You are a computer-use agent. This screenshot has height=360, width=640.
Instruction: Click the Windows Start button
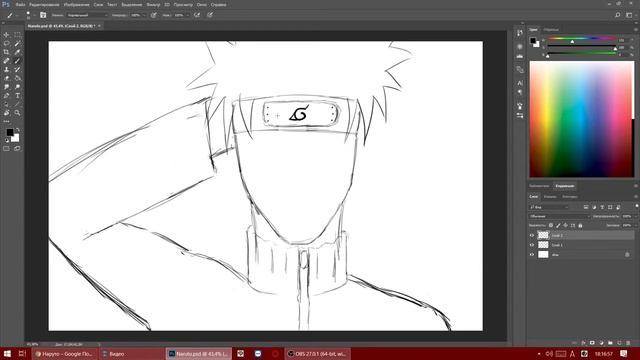tap(7, 353)
